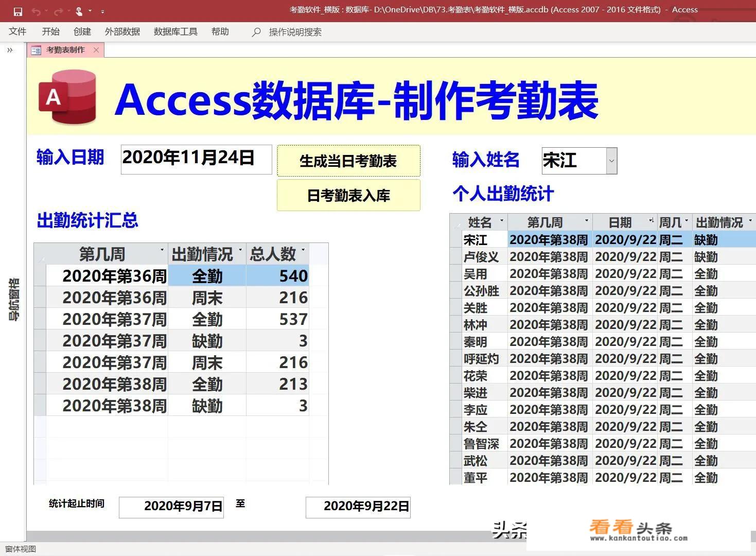756x556 pixels.
Task: Open 第几周 column filter in personal table
Action: click(586, 221)
